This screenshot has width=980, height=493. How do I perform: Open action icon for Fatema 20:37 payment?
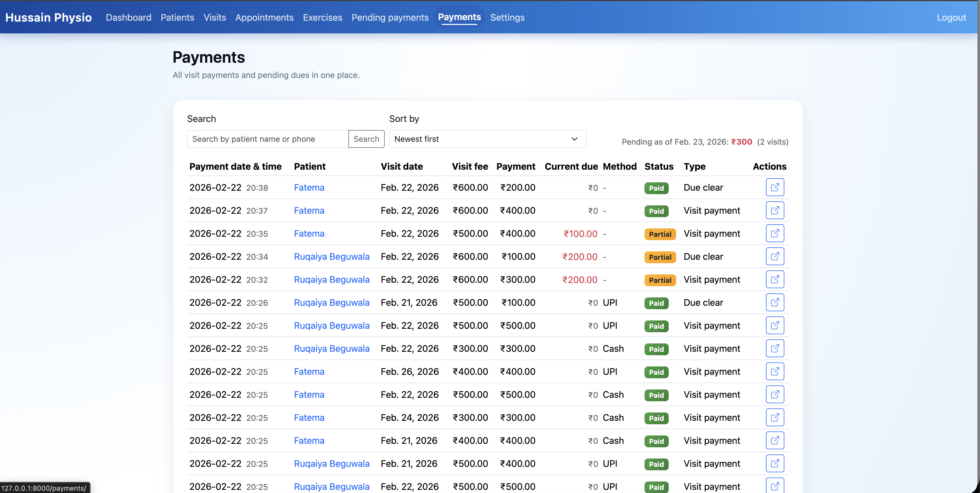pyautogui.click(x=775, y=210)
